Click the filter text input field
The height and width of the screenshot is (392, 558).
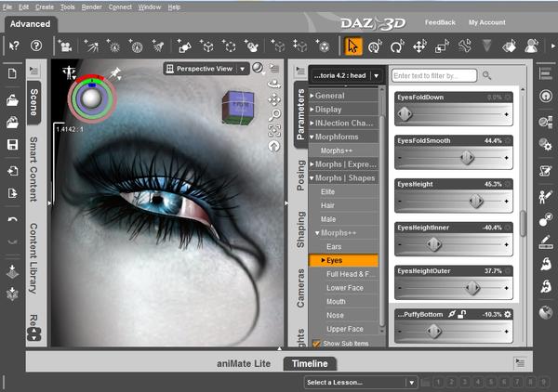(x=434, y=75)
